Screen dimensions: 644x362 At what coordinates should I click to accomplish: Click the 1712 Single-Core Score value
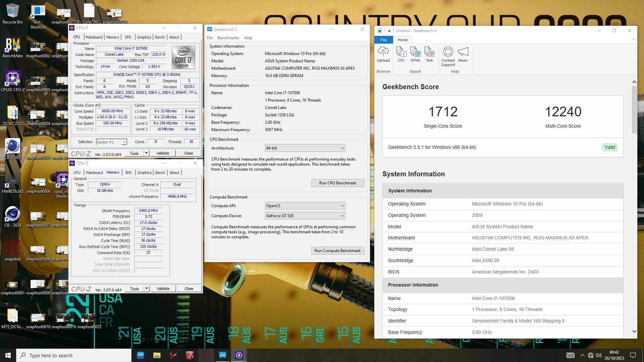443,112
